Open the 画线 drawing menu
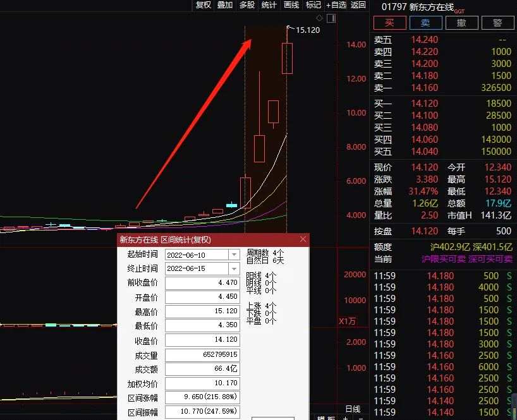This screenshot has width=517, height=420. click(291, 5)
